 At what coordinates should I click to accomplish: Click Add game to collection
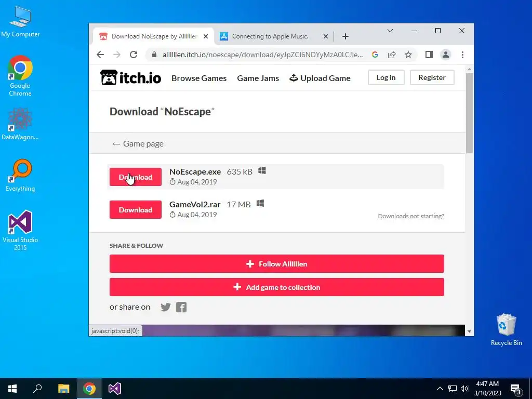click(x=276, y=287)
